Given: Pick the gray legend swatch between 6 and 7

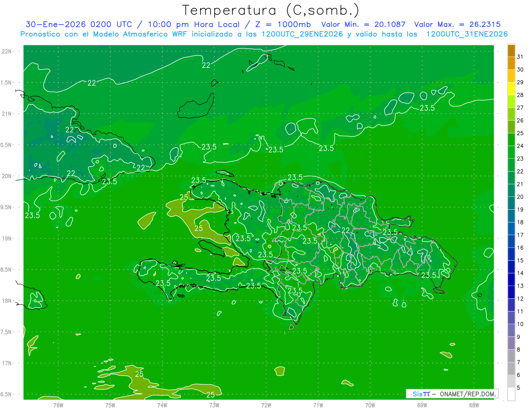Looking at the screenshot, I should click(x=511, y=369).
